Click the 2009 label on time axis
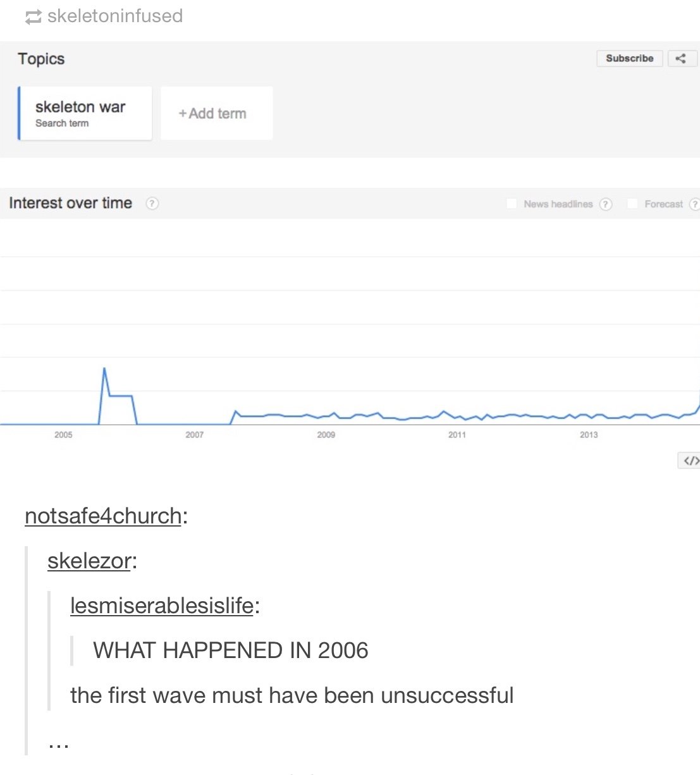 [x=326, y=435]
